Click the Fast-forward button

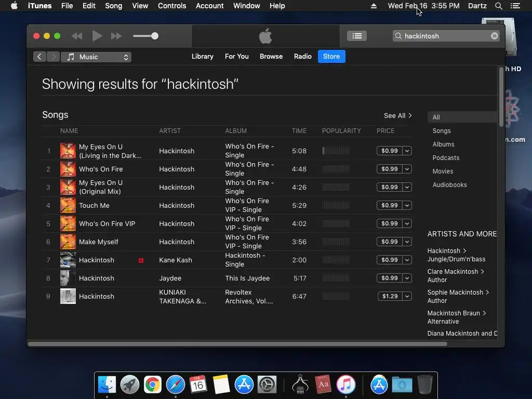(116, 36)
